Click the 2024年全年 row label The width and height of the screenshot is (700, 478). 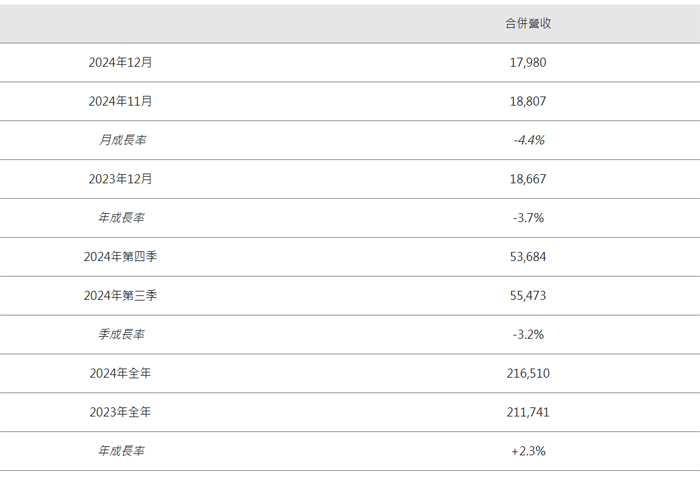point(120,373)
